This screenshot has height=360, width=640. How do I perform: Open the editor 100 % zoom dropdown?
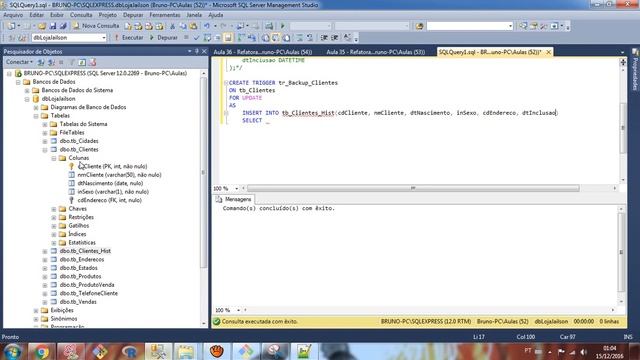tap(236, 189)
